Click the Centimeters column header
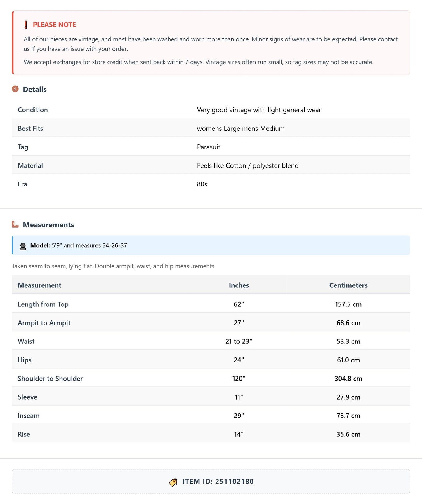 coord(348,285)
